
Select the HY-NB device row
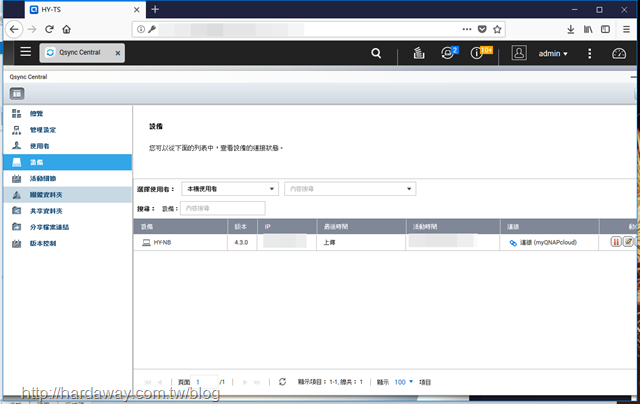(384, 242)
